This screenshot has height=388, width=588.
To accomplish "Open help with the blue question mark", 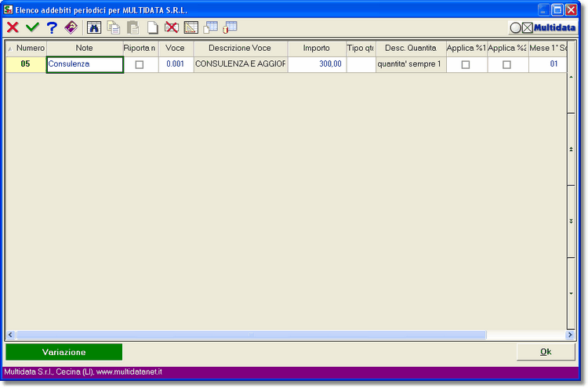I will 52,27.
